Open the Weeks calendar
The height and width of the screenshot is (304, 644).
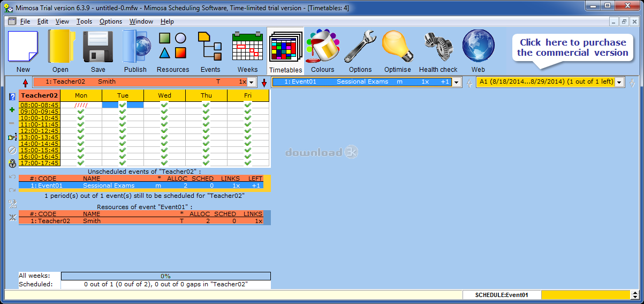[x=247, y=51]
